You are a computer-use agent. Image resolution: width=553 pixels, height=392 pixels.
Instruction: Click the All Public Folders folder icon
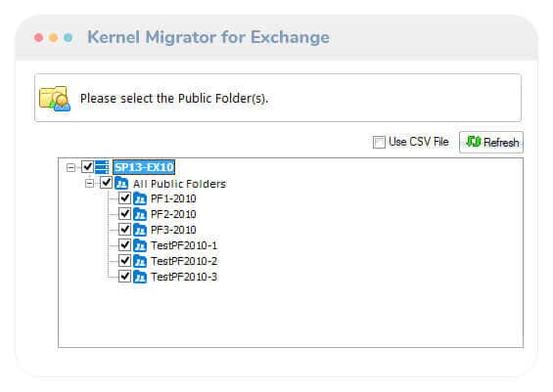[x=121, y=183]
